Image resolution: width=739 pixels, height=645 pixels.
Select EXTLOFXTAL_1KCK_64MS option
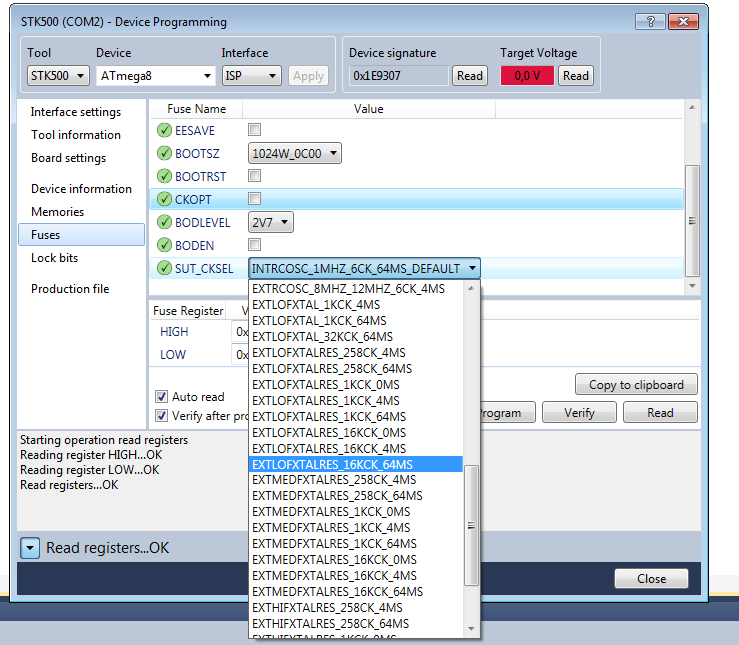click(356, 320)
